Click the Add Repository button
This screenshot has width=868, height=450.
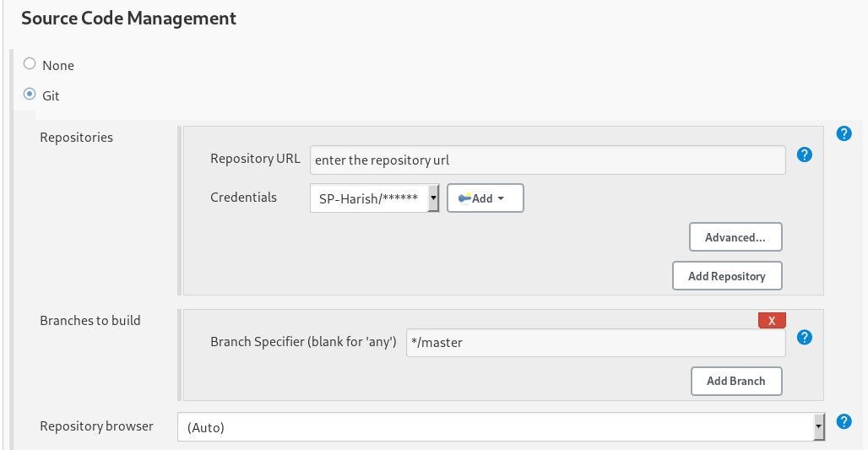tap(726, 276)
